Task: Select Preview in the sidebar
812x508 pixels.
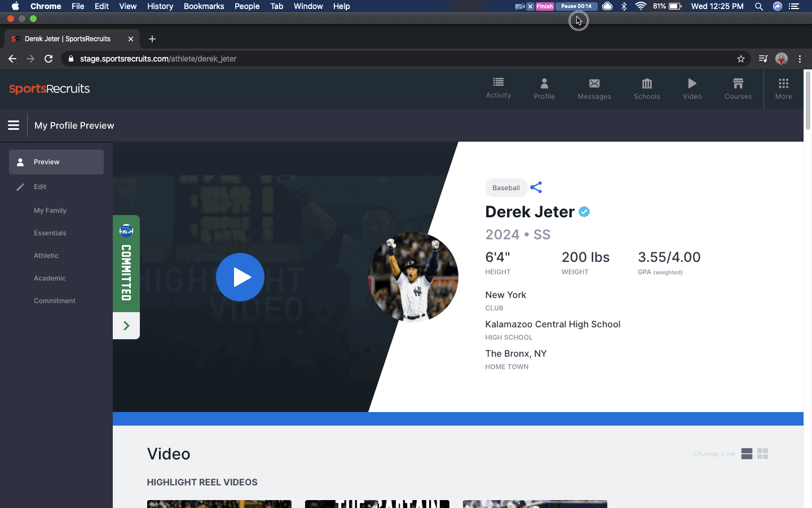Action: pos(56,162)
